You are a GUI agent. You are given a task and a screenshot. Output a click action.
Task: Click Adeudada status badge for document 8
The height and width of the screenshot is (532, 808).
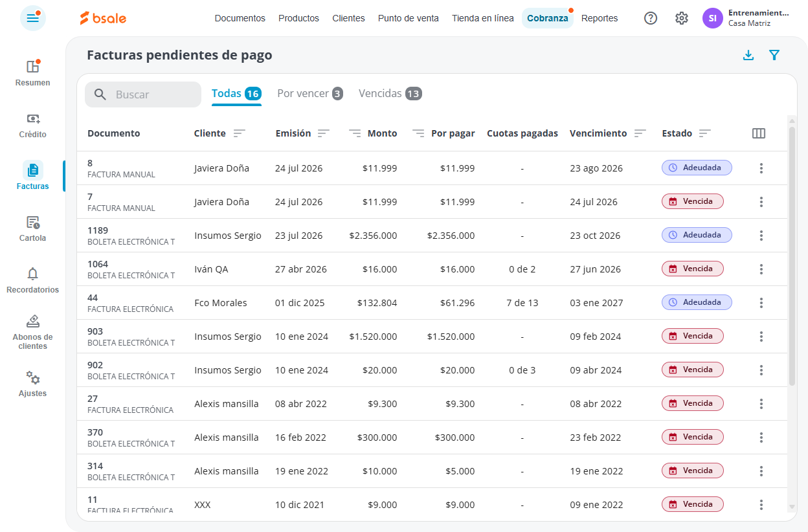point(697,168)
